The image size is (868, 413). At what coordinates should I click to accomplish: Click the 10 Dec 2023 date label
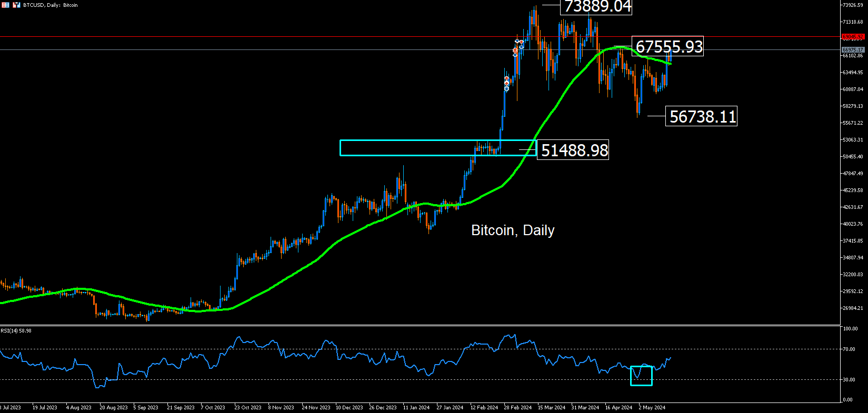point(350,408)
